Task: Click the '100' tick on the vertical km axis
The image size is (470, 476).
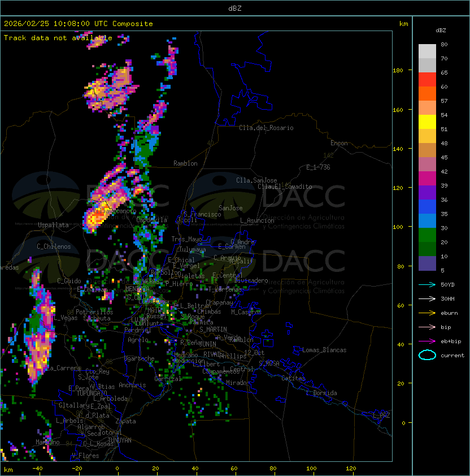Action: (x=398, y=227)
